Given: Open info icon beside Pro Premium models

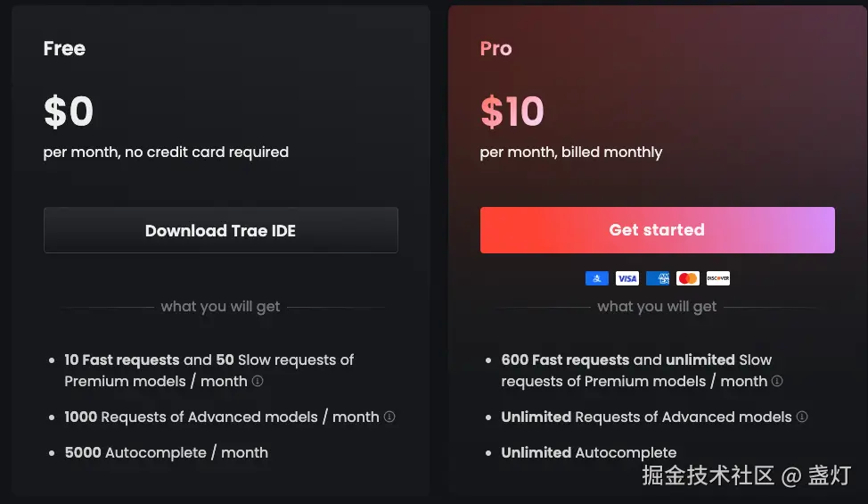Looking at the screenshot, I should (777, 381).
